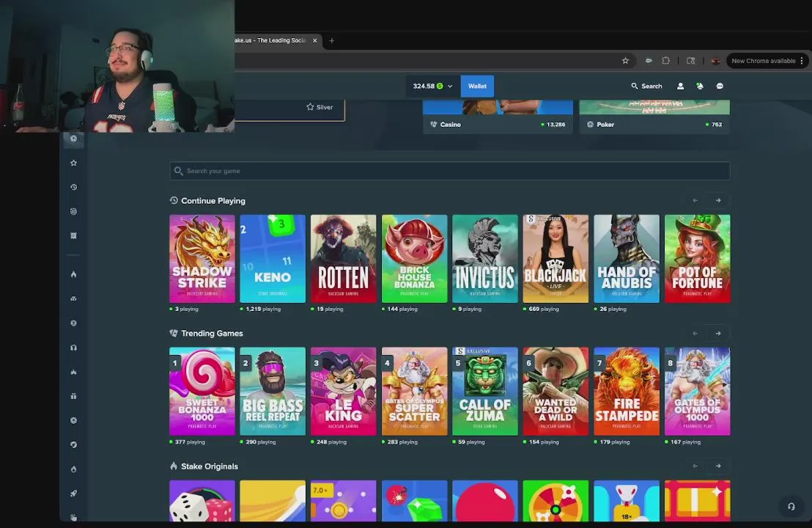Click New Chrome available update button
The image size is (812, 528).
[x=764, y=61]
